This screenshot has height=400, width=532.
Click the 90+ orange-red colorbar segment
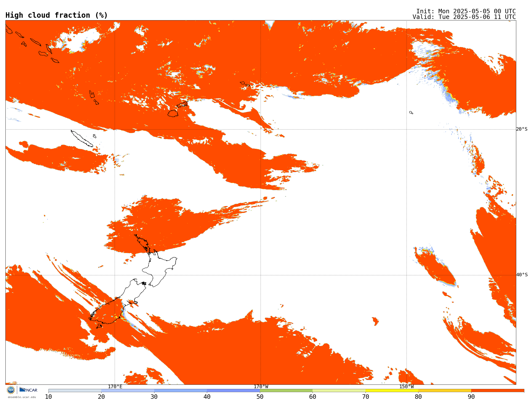pyautogui.click(x=498, y=391)
